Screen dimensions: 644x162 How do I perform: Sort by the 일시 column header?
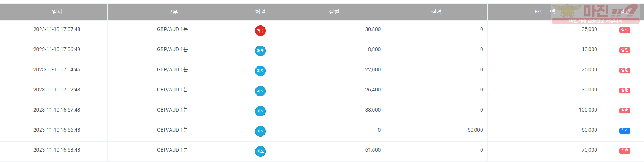(57, 12)
